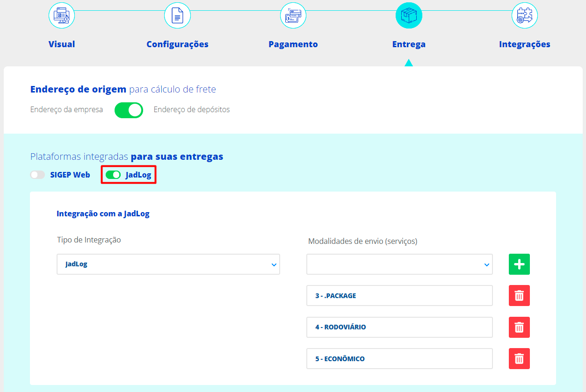Go to the Configurações tab label
The width and height of the screenshot is (586, 392).
[177, 44]
